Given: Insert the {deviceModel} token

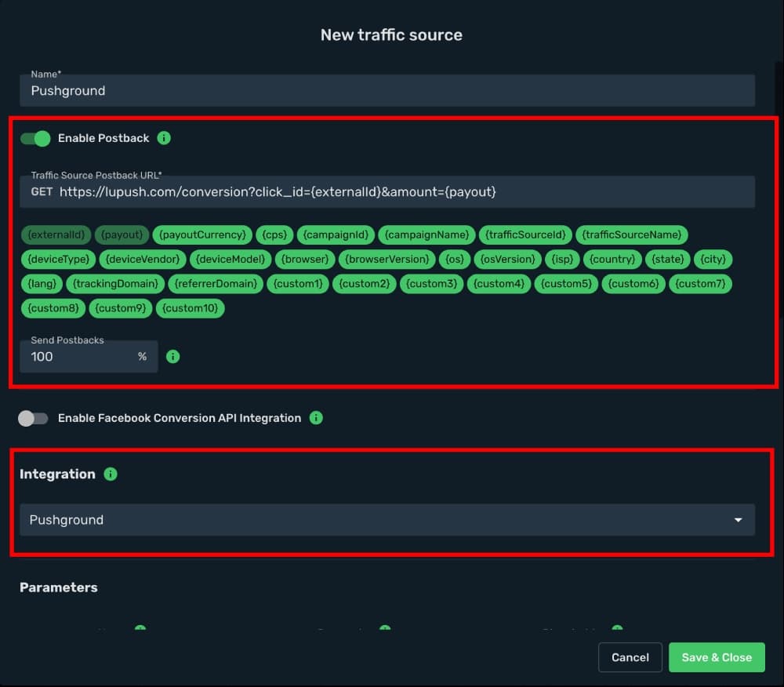Looking at the screenshot, I should point(230,260).
